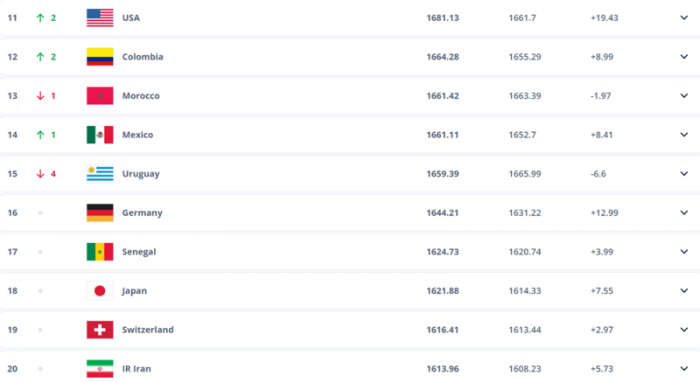The image size is (700, 383).
Task: Click the IR Iran flag icon
Action: (x=100, y=369)
